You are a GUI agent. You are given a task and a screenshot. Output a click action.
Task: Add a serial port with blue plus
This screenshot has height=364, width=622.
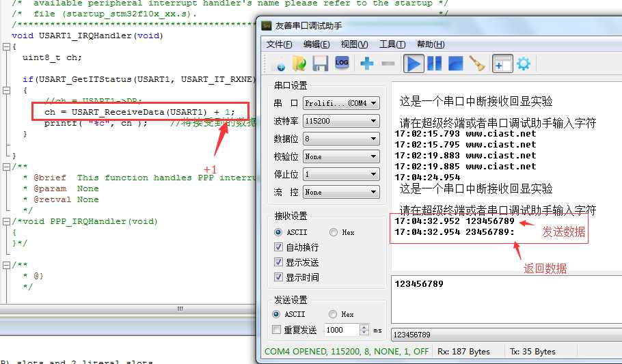pos(367,64)
